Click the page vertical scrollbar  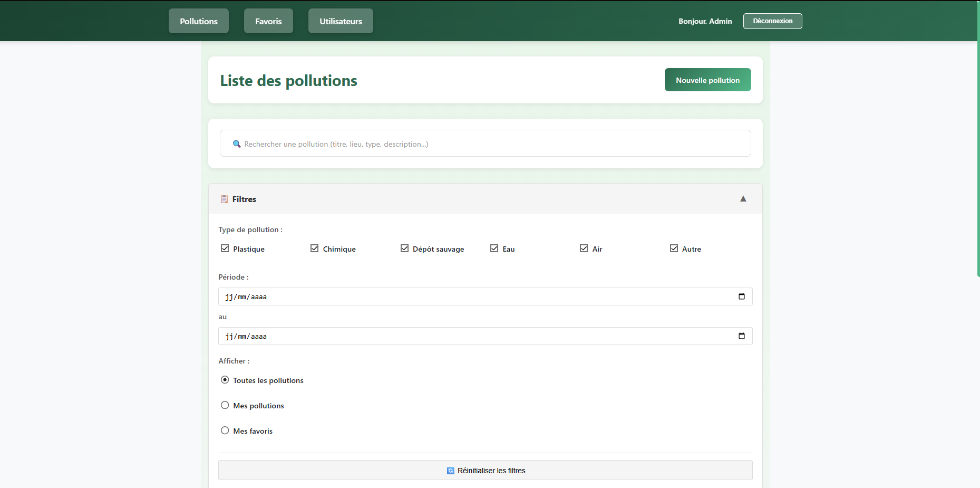[x=978, y=139]
